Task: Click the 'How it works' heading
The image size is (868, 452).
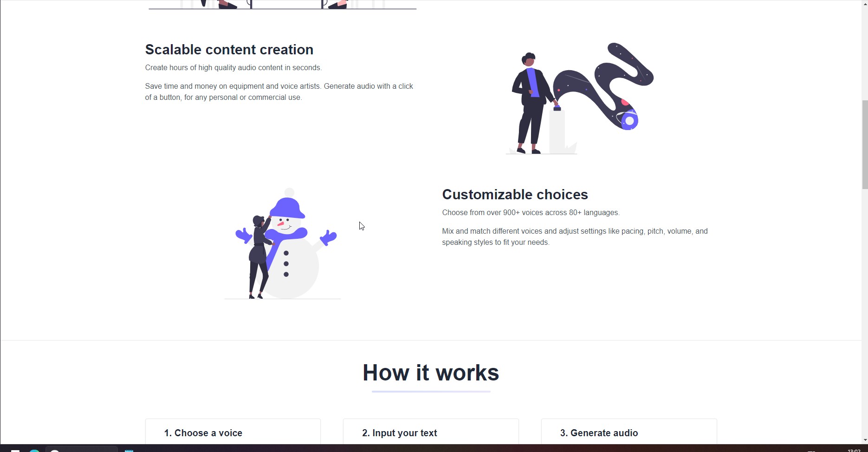Action: coord(431,373)
